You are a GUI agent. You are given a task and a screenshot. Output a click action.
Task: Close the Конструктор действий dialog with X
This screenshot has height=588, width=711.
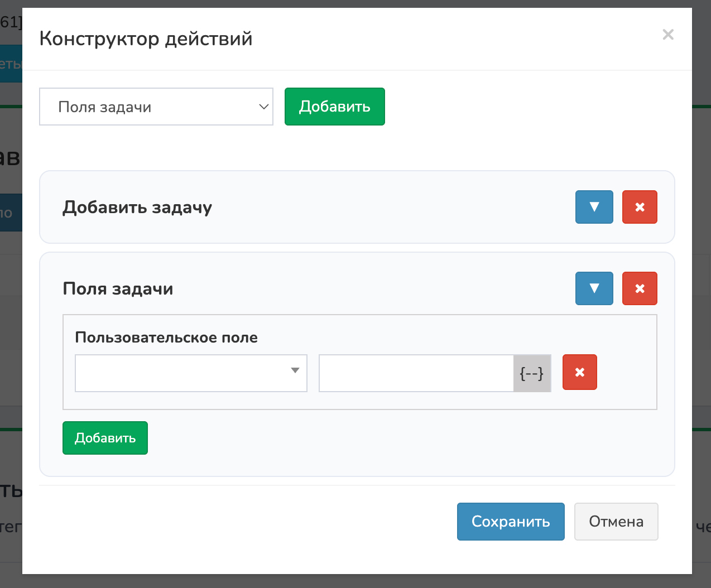667,35
